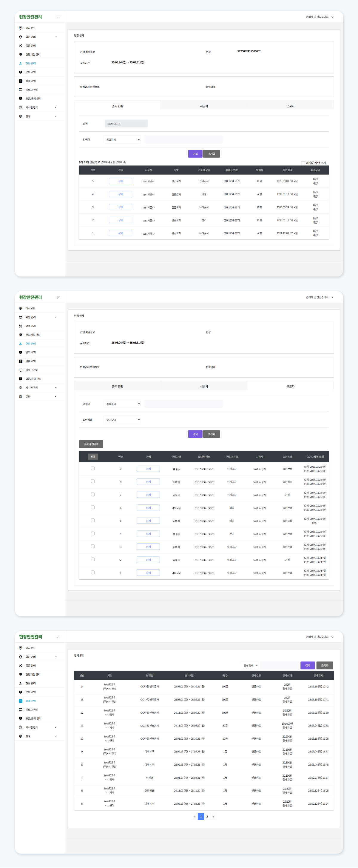Click 초기화 button on the 결제내역 page
358x868 pixels.
coord(324,666)
